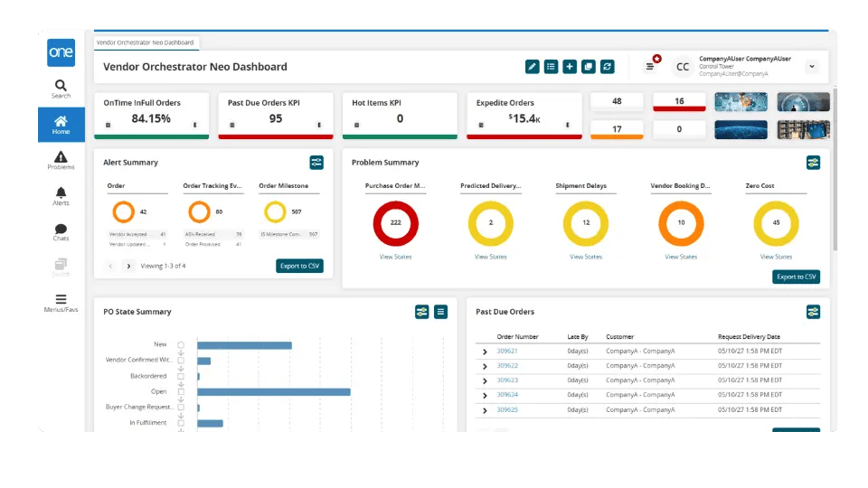Image resolution: width=868 pixels, height=488 pixels.
Task: Open the Menus/Favs sidebar menu
Action: [x=61, y=304]
